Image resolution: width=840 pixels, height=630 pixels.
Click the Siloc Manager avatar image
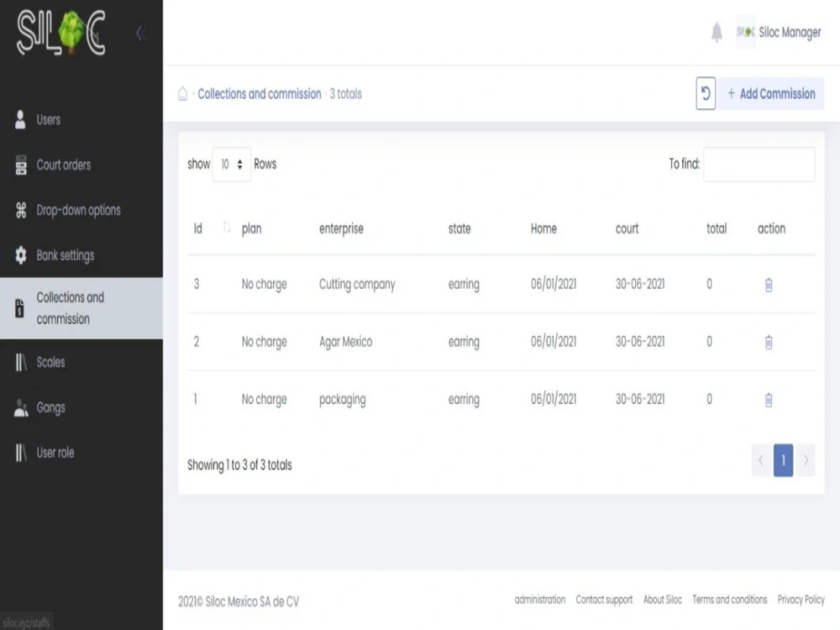point(745,32)
